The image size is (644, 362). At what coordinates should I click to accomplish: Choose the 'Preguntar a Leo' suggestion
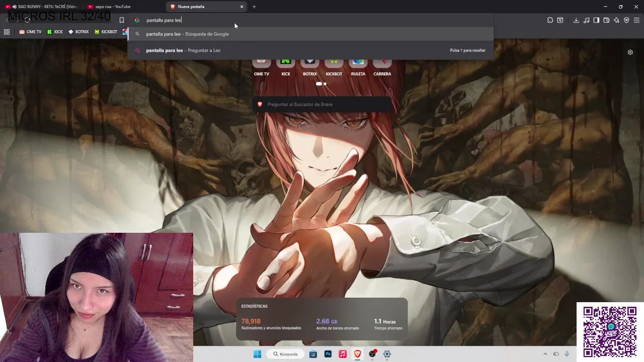click(310, 50)
